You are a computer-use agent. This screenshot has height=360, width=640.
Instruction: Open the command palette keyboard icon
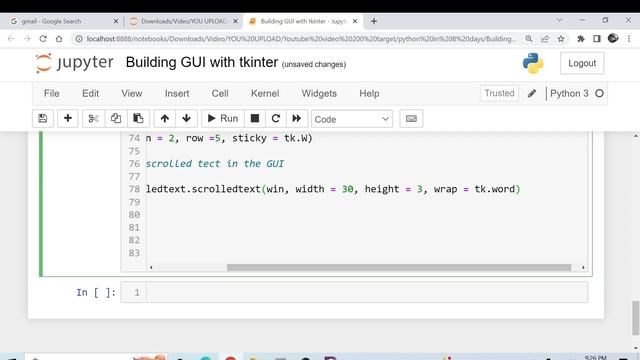[411, 119]
